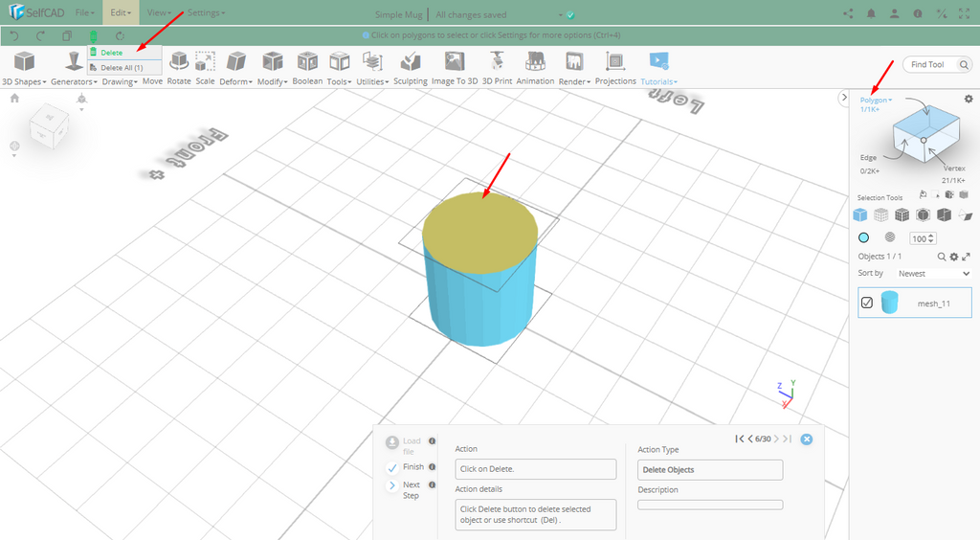
Task: Expand the 3D Shapes dropdown
Action: pyautogui.click(x=24, y=69)
